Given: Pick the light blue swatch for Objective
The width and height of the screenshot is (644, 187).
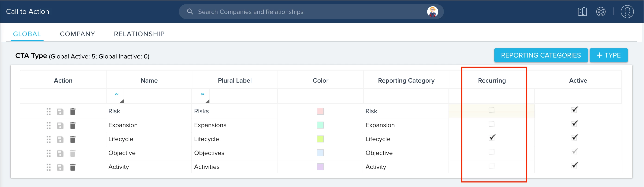Looking at the screenshot, I should pyautogui.click(x=320, y=153).
